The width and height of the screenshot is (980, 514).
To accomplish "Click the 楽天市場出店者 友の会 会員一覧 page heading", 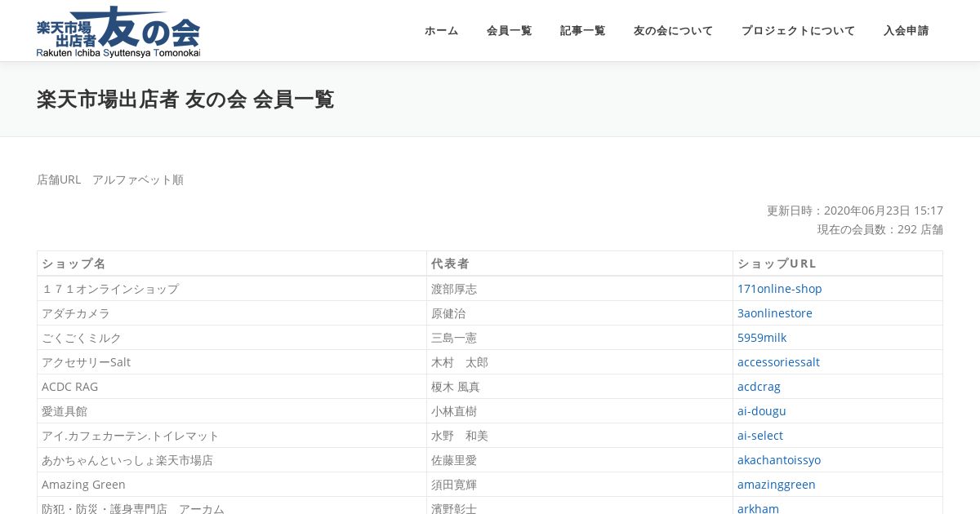I will tap(185, 100).
